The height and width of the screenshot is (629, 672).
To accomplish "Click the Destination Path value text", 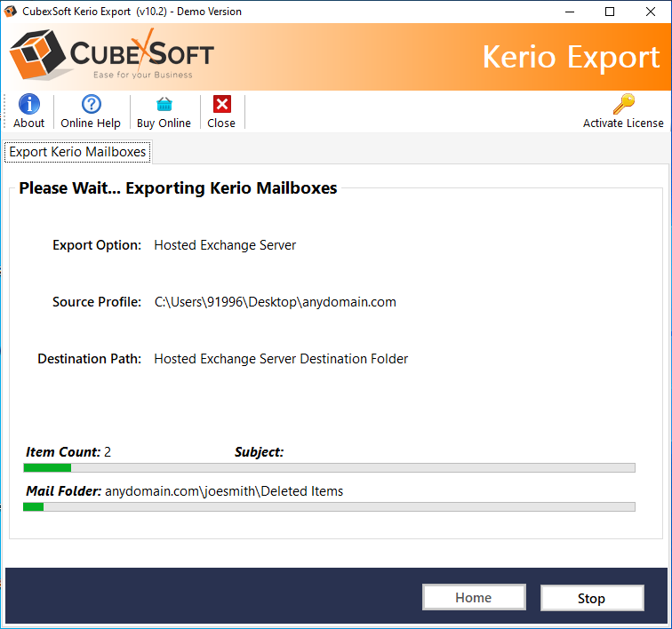I will pos(281,359).
